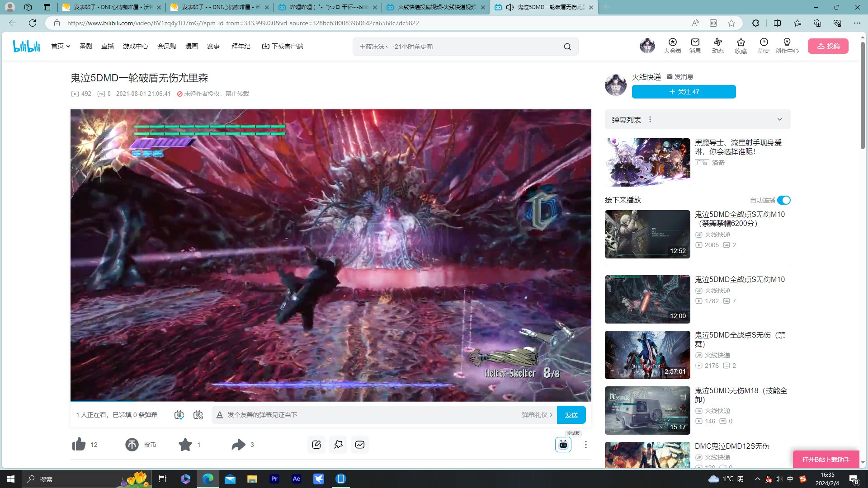868x488 pixels.
Task: Add page to browser favorites star
Action: coord(731,23)
